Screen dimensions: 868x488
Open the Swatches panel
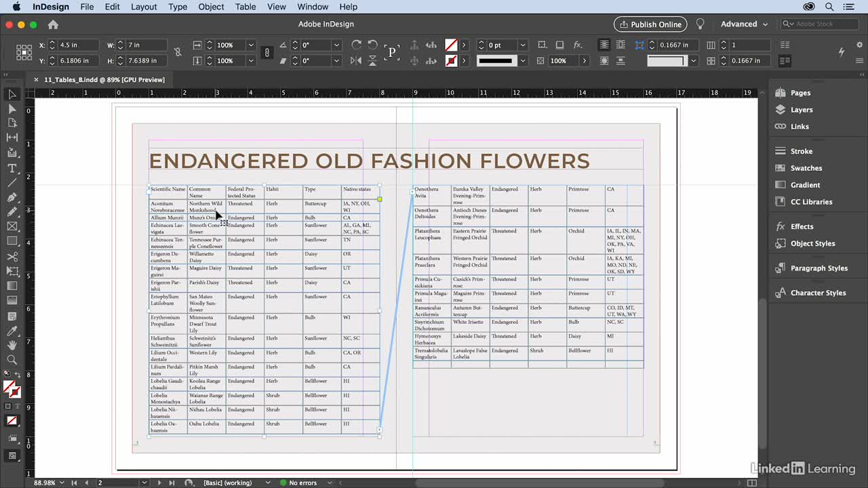tap(806, 168)
